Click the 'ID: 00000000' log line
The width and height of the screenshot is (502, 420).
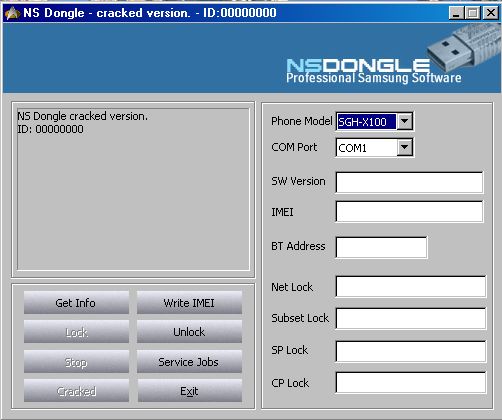(50, 129)
